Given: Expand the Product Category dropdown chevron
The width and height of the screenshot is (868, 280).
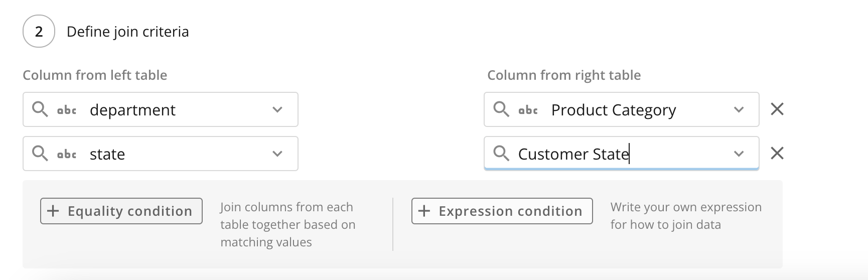Looking at the screenshot, I should (x=739, y=109).
